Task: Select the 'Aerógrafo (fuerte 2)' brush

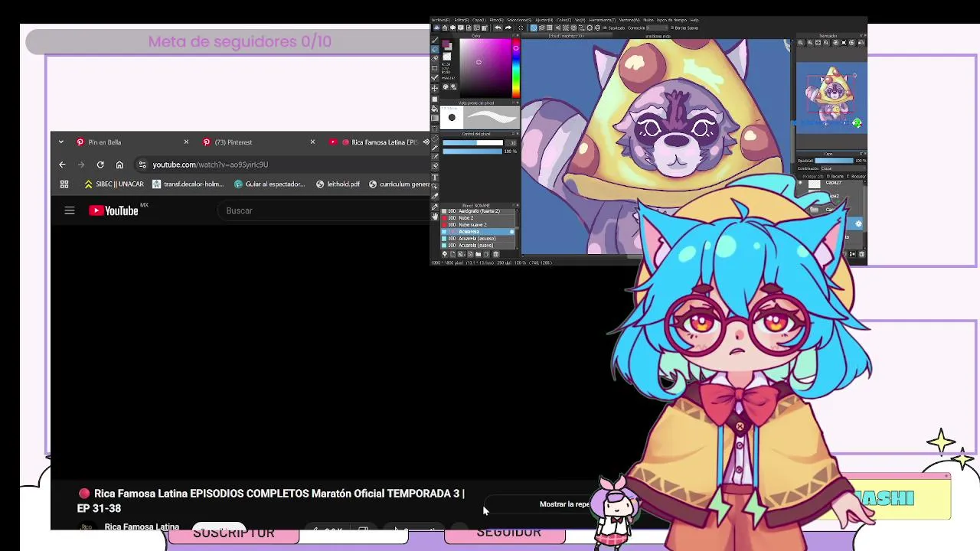Action: pyautogui.click(x=479, y=211)
